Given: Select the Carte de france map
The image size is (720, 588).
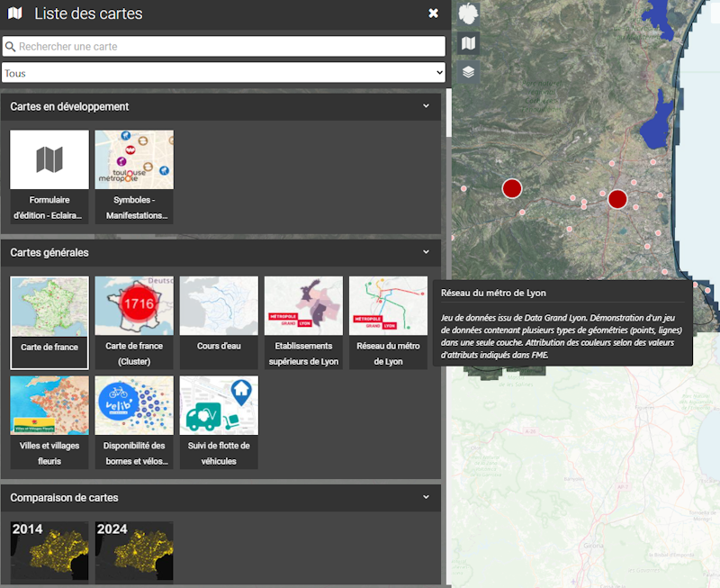Looking at the screenshot, I should (49, 322).
